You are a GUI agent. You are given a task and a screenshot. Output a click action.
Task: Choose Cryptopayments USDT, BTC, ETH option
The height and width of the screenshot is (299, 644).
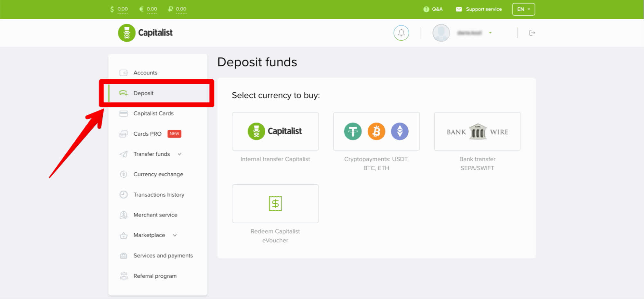(x=376, y=131)
